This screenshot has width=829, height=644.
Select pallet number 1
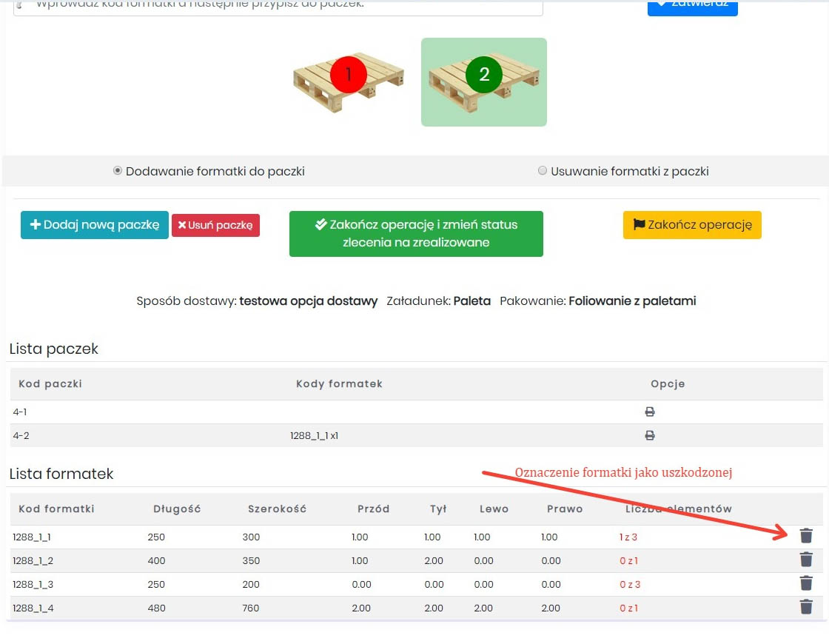349,81
